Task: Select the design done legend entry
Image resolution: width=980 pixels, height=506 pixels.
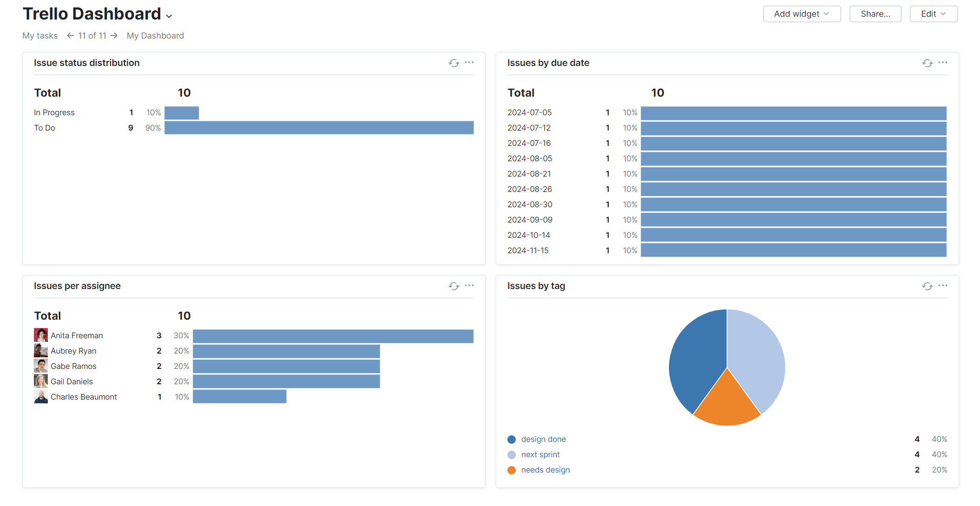Action: pyautogui.click(x=543, y=440)
